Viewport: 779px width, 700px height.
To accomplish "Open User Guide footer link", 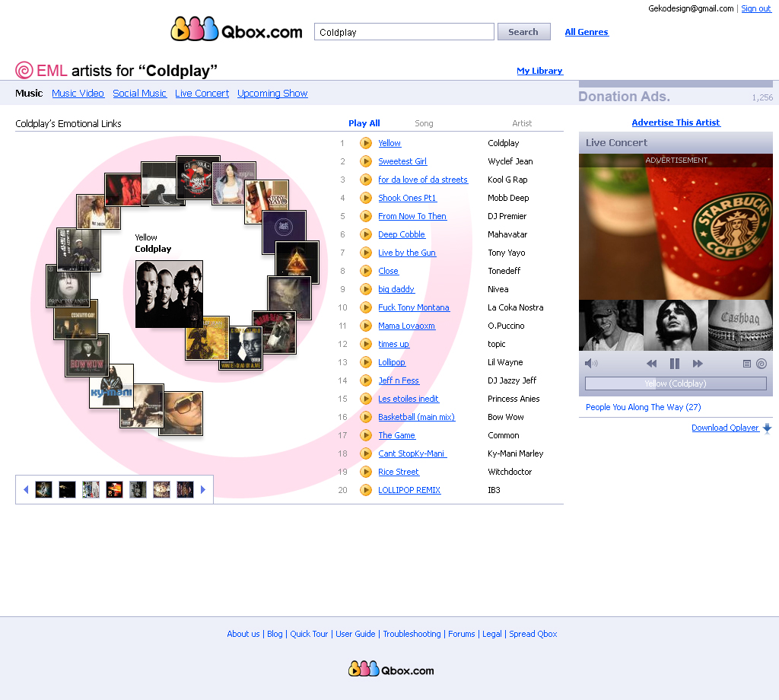I will 355,634.
